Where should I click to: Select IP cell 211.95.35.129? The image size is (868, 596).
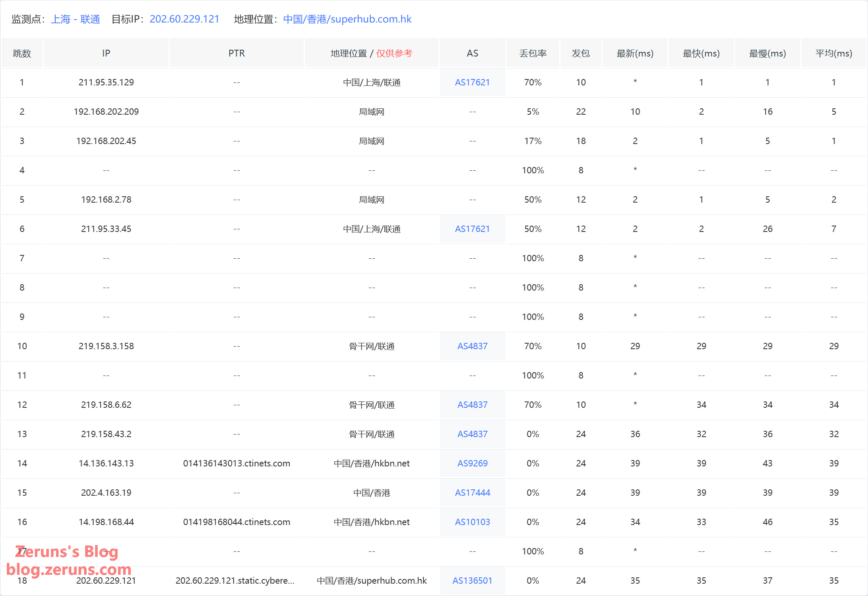(106, 82)
